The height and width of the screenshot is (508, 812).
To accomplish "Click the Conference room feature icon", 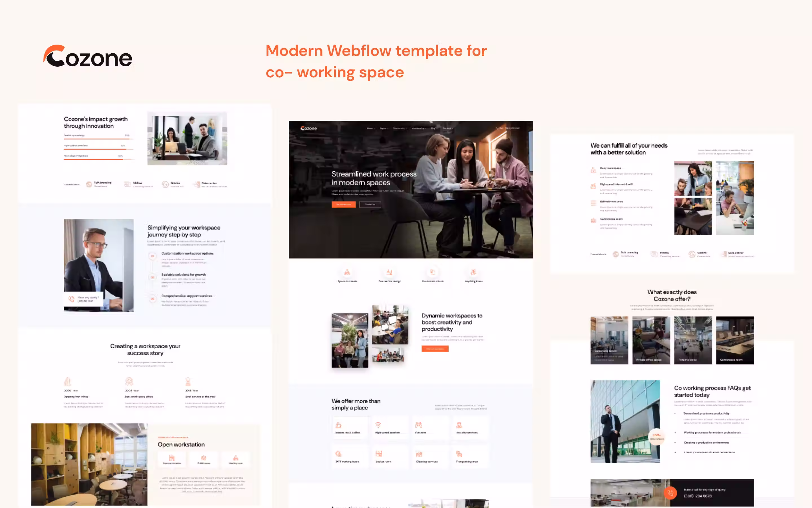I will tap(593, 220).
